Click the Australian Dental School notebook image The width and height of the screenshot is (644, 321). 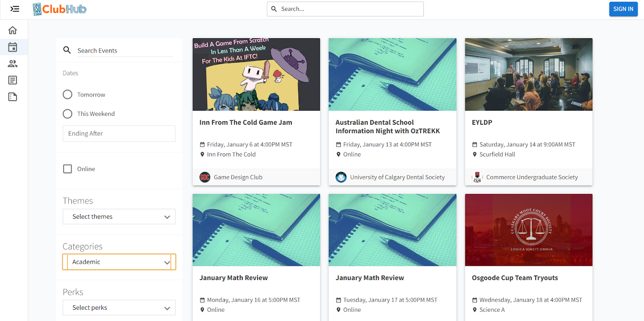392,74
